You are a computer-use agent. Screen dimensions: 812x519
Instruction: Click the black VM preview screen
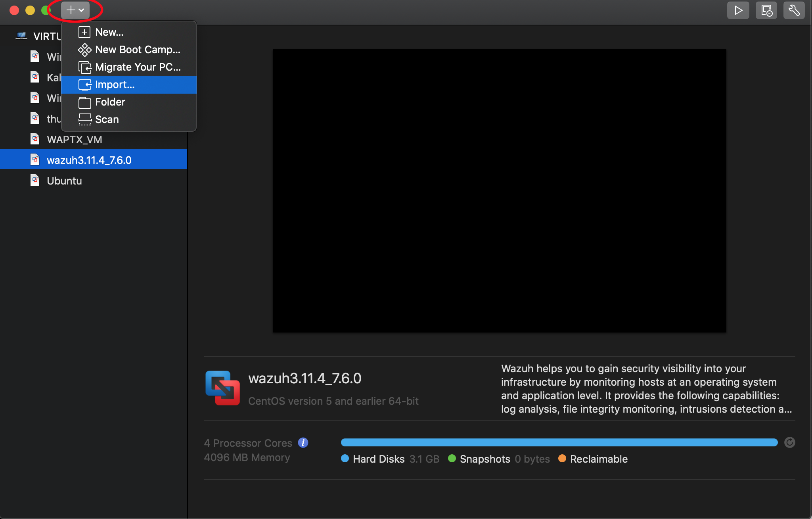click(x=499, y=190)
